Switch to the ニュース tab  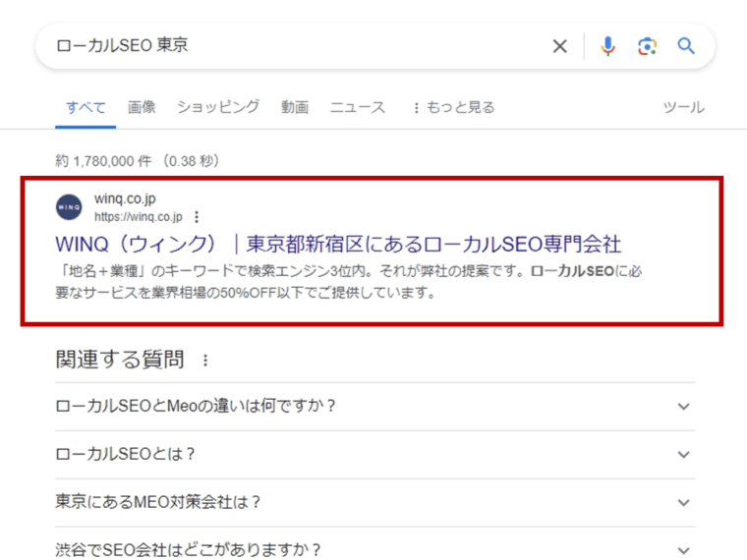[x=358, y=107]
